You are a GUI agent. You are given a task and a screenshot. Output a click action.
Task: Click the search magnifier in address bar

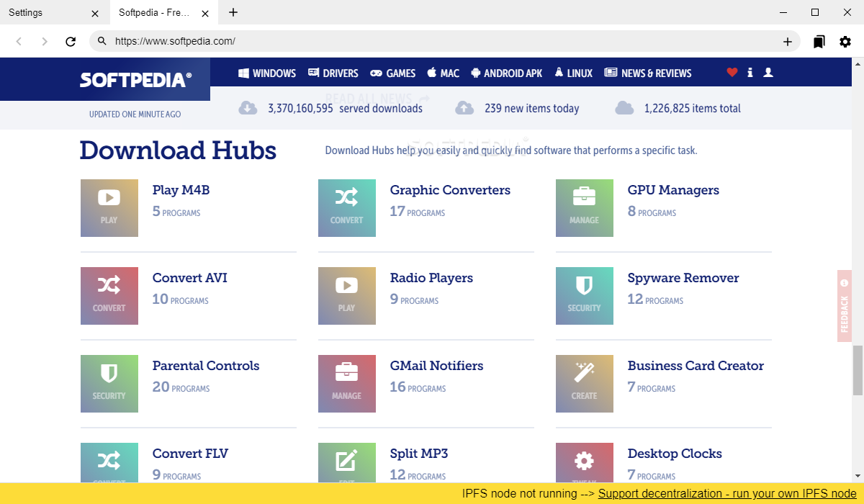pyautogui.click(x=102, y=42)
